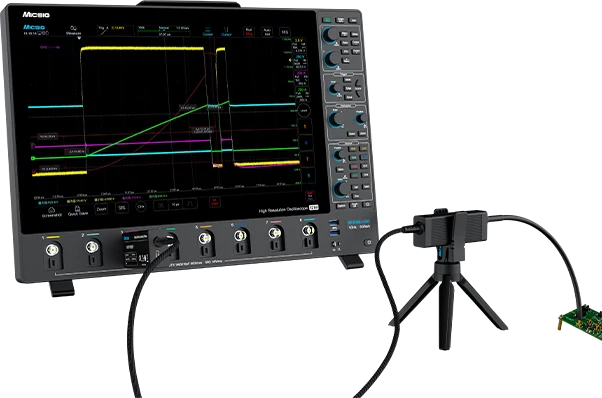
Task: Turn on channel 5 on-screen button
Action: click(x=305, y=126)
